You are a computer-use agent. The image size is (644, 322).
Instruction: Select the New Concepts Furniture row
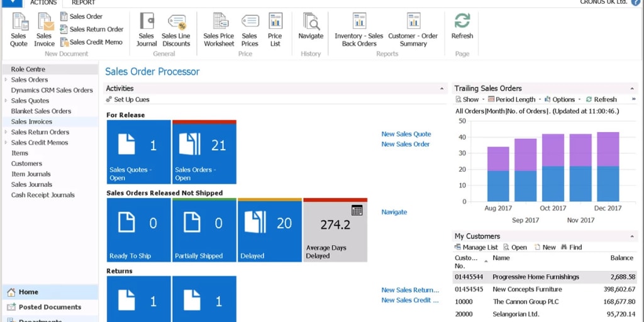(x=545, y=289)
